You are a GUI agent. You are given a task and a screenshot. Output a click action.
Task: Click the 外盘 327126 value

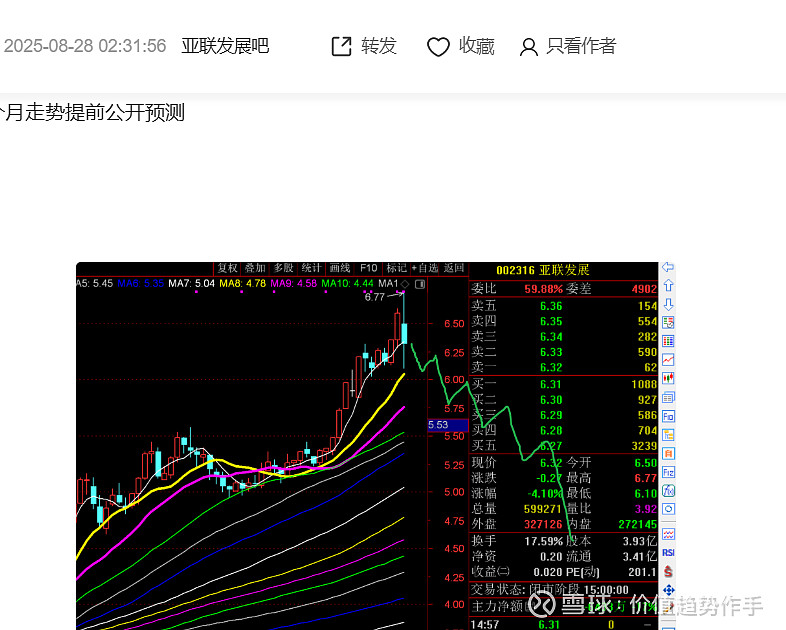pos(543,524)
